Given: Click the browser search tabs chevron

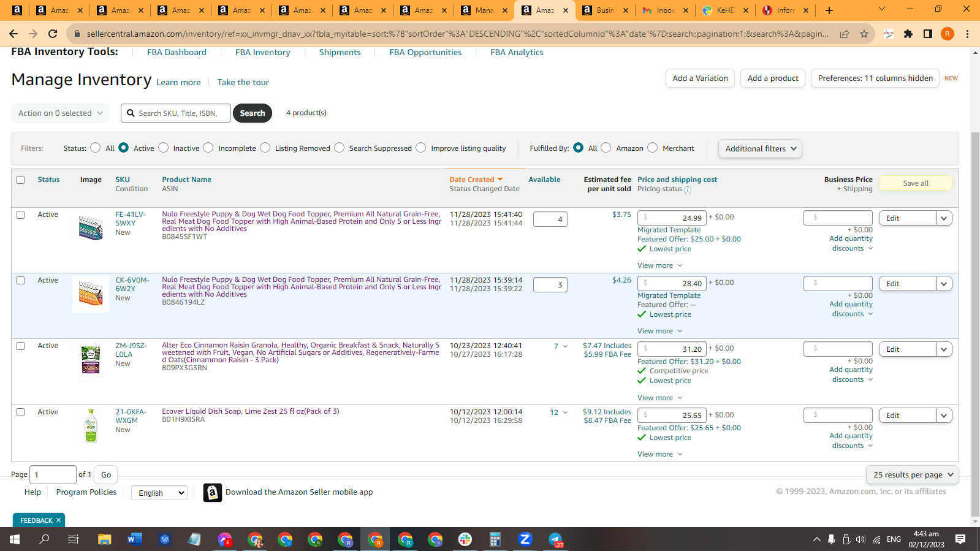Looking at the screenshot, I should tap(881, 9).
